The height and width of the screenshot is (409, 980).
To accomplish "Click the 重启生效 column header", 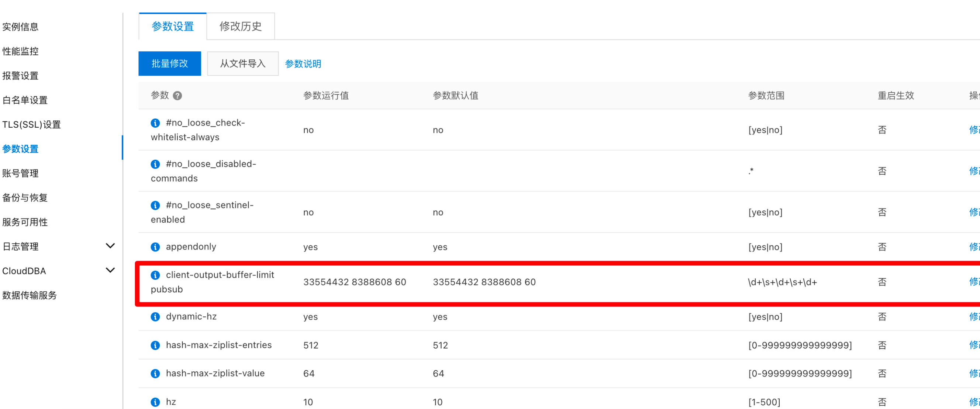I will point(896,96).
